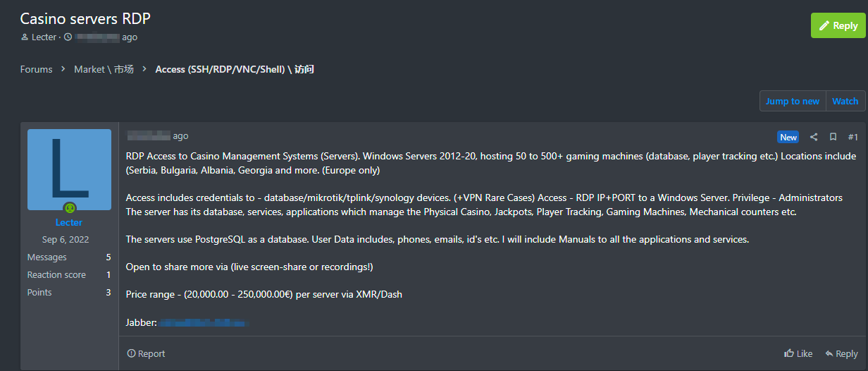Click the post timestamp above the message
The height and width of the screenshot is (371, 868).
(158, 136)
